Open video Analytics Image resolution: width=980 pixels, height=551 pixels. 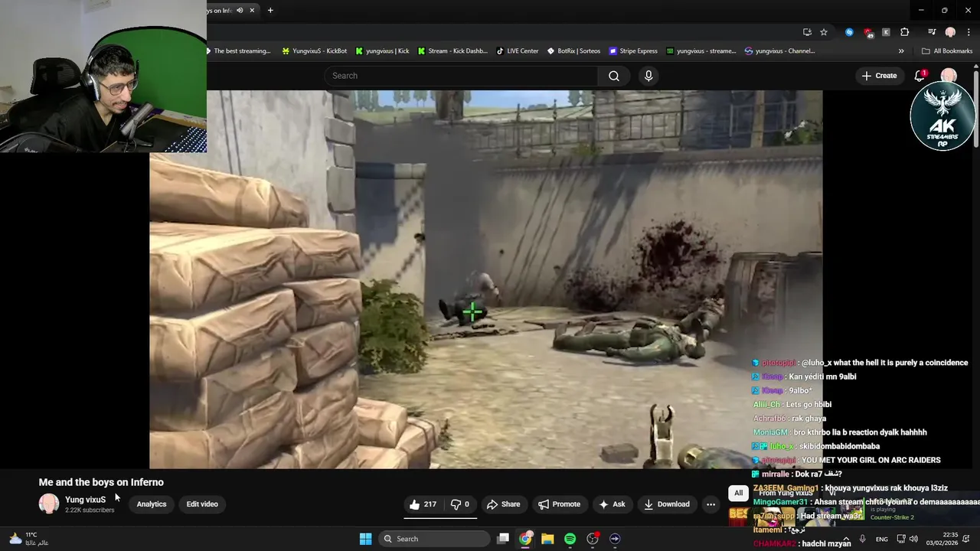(152, 504)
